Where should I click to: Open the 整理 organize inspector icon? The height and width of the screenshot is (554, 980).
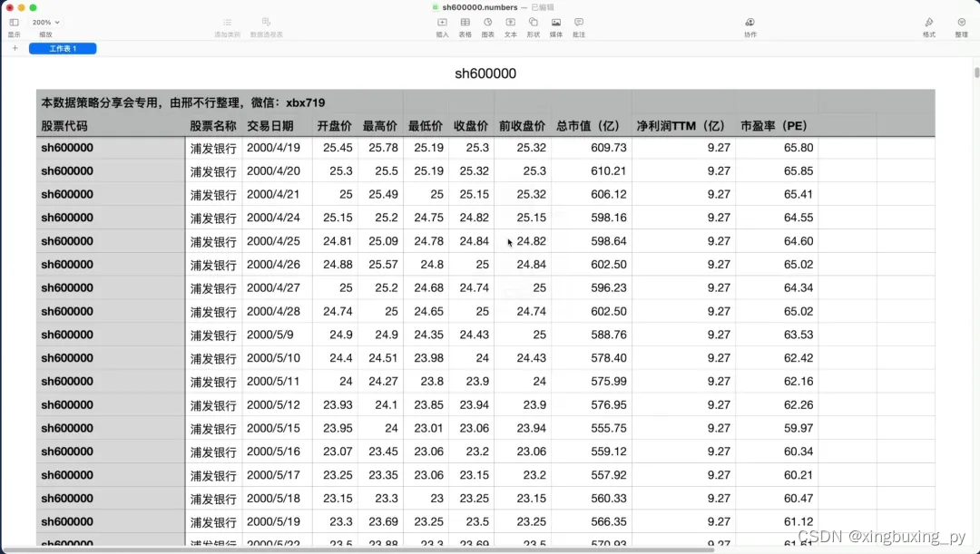click(961, 23)
